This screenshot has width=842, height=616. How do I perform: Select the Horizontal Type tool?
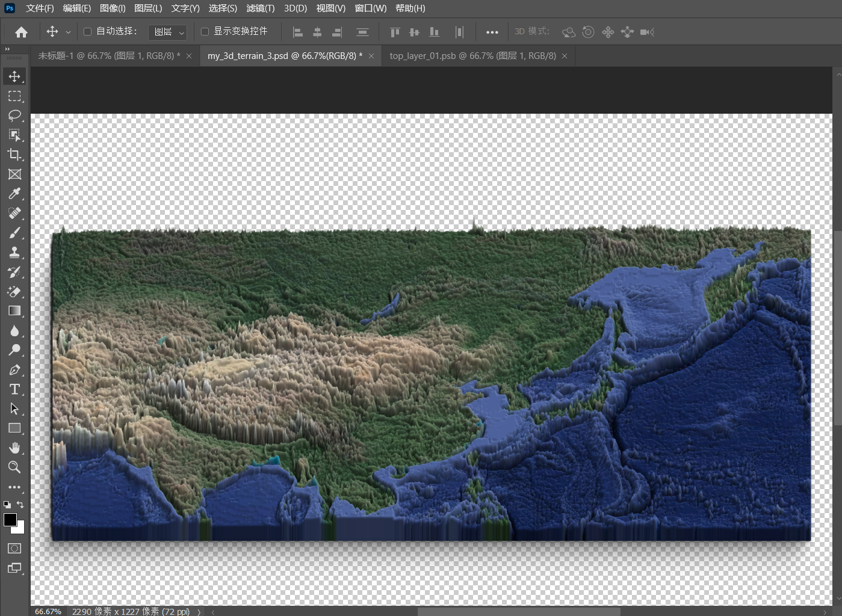tap(14, 389)
